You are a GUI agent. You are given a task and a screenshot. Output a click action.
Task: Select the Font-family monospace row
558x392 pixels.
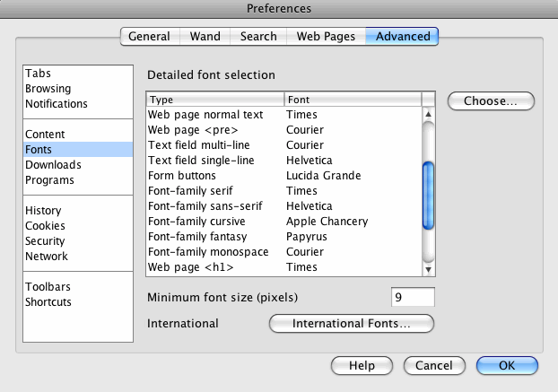click(x=284, y=252)
